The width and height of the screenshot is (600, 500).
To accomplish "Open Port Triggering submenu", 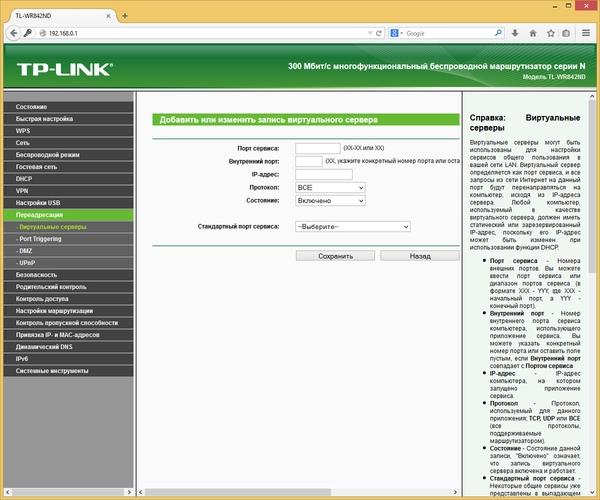I will [x=69, y=239].
